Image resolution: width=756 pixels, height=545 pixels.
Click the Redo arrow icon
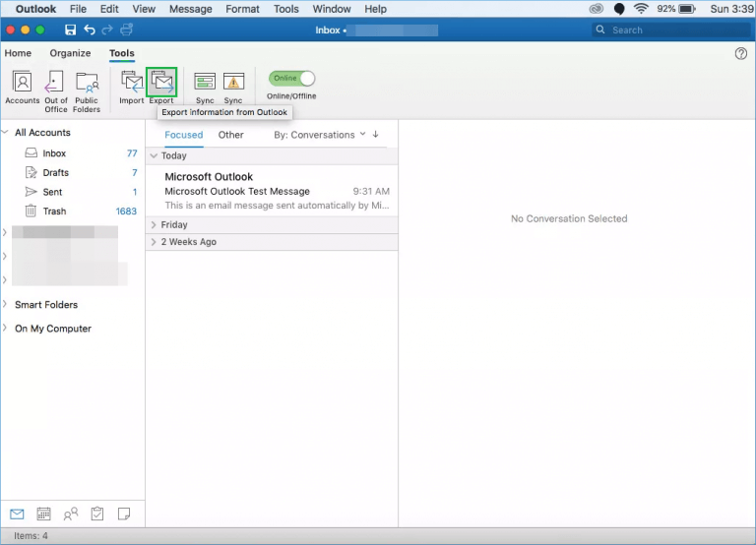coord(107,30)
